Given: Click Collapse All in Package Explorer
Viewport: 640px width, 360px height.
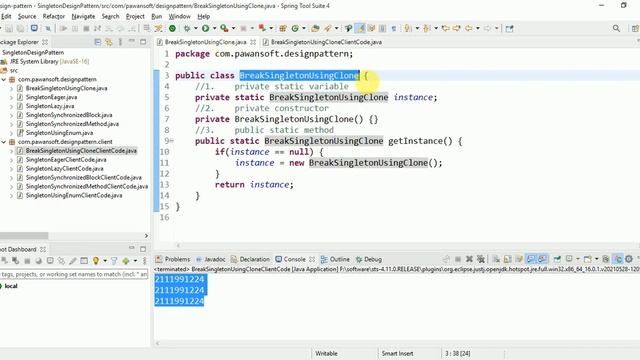Looking at the screenshot, I should 98,42.
